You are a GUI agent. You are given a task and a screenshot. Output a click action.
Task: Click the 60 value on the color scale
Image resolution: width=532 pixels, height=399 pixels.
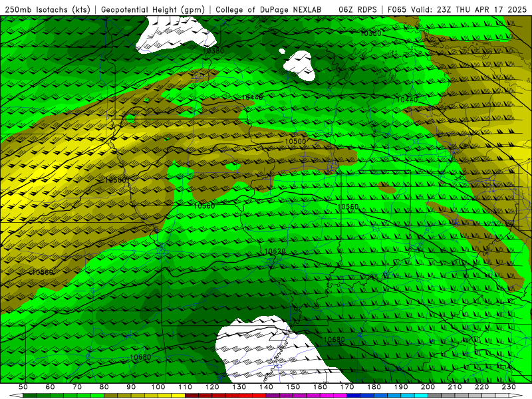coord(51,387)
